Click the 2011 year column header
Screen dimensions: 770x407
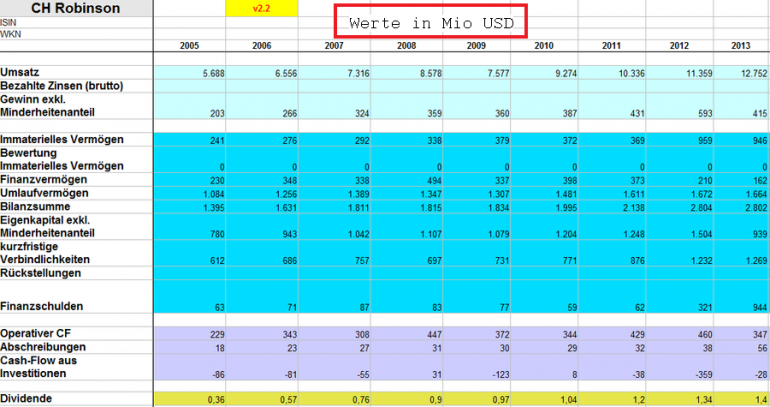coord(612,46)
